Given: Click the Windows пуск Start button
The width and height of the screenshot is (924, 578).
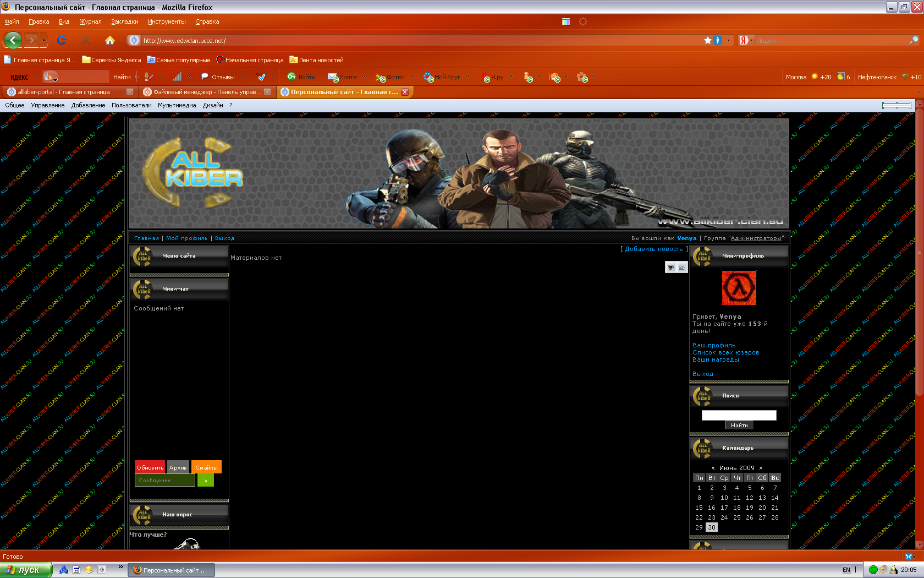Looking at the screenshot, I should click(26, 570).
